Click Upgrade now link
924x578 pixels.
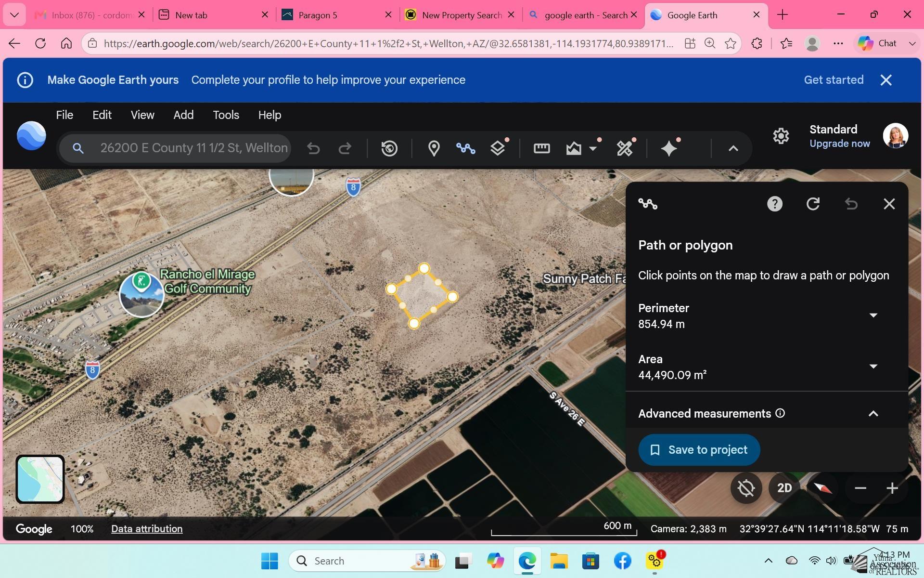(x=839, y=144)
